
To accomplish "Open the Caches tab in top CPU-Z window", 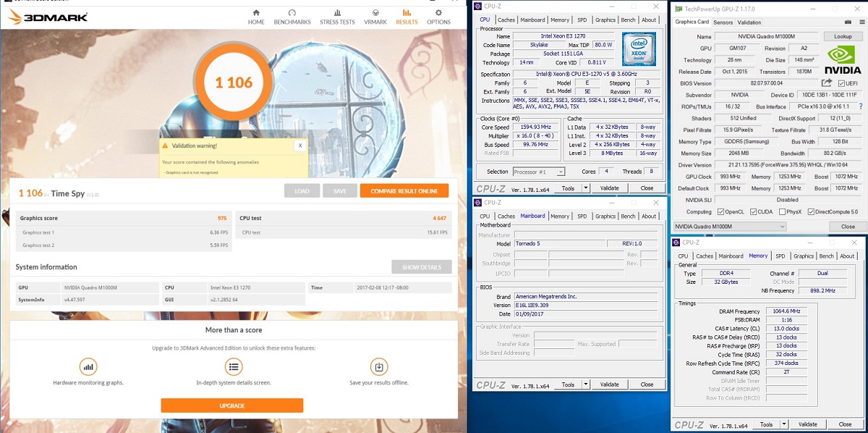I will coord(506,20).
